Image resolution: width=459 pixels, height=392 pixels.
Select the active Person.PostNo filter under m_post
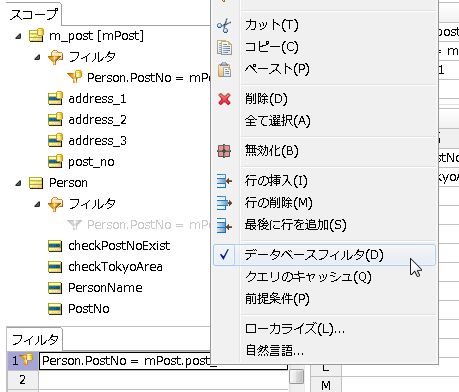point(148,78)
